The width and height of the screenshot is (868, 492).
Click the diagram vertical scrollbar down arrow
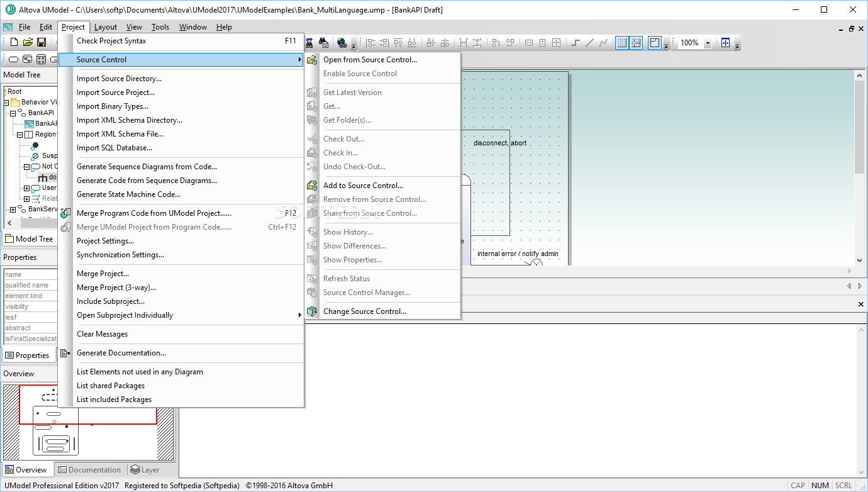[860, 260]
